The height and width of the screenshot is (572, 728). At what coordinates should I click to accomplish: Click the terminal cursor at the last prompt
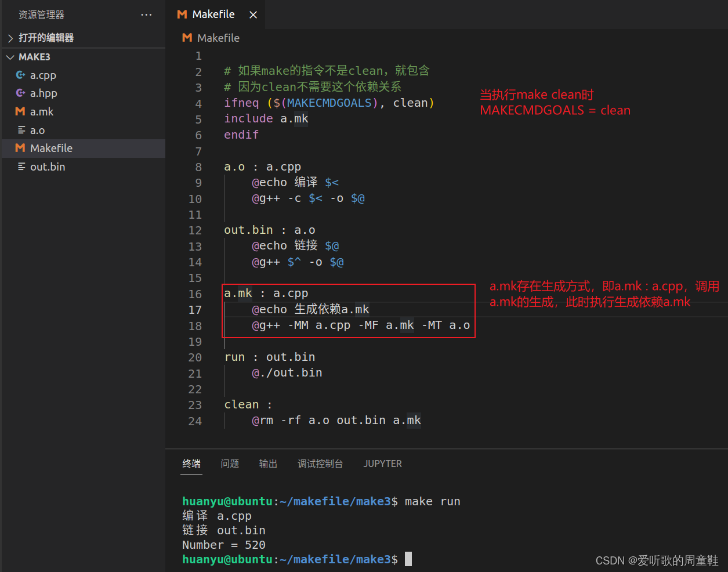click(x=408, y=559)
